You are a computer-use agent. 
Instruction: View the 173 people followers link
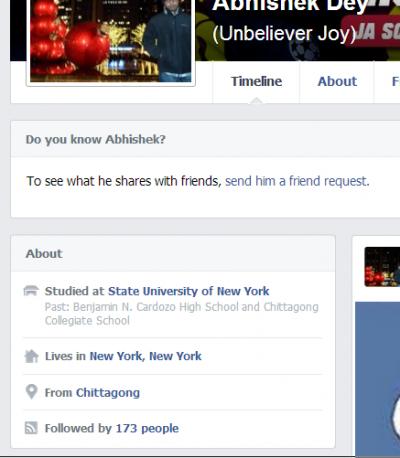[x=147, y=428]
